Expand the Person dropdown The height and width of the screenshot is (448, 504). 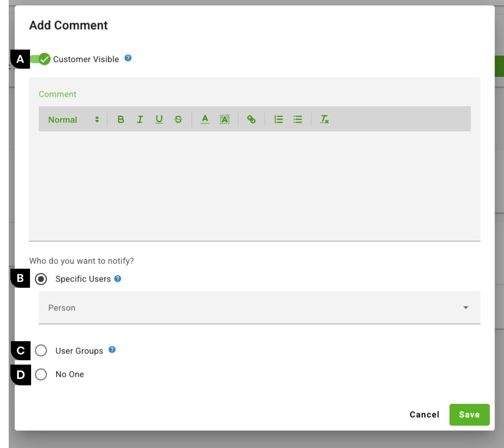pos(259,308)
